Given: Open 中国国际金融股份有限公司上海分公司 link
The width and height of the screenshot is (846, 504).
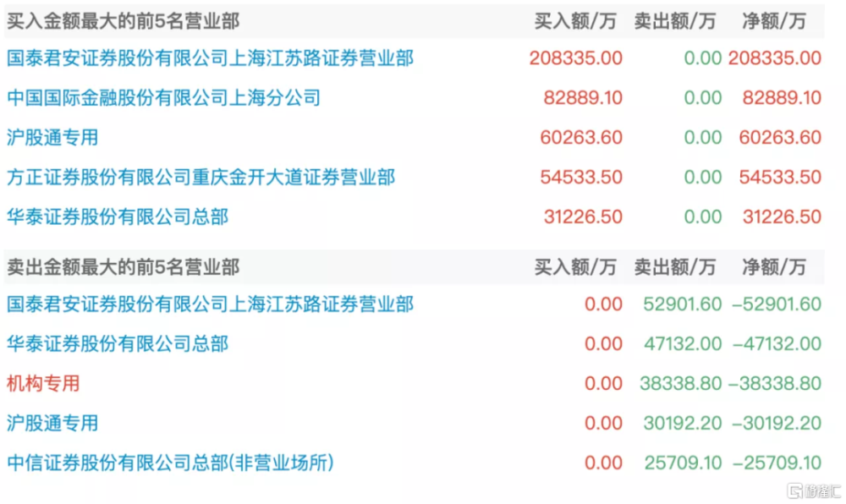Looking at the screenshot, I should pyautogui.click(x=163, y=98).
